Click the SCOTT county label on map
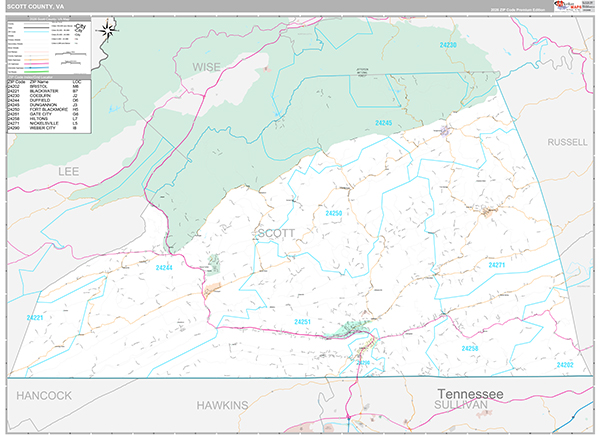Image resolution: width=600 pixels, height=435 pixels. (276, 233)
